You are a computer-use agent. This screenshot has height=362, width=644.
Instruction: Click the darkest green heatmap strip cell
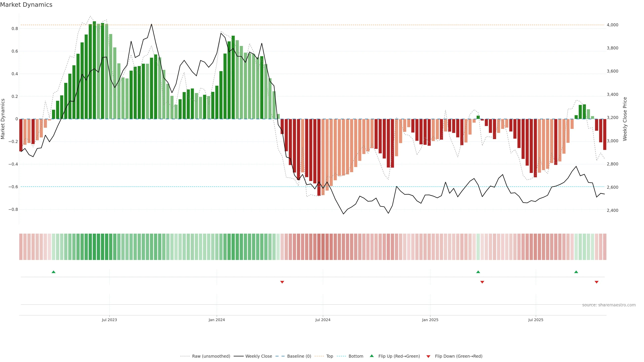pyautogui.click(x=94, y=247)
